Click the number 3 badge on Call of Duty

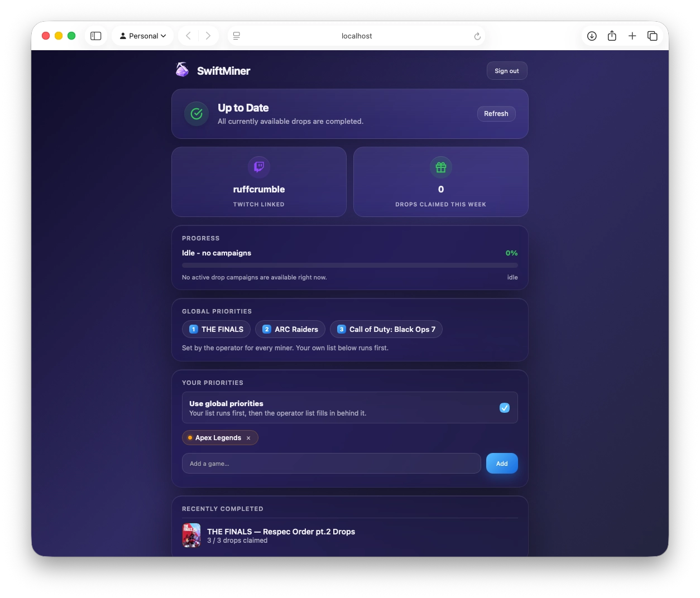[x=342, y=329]
